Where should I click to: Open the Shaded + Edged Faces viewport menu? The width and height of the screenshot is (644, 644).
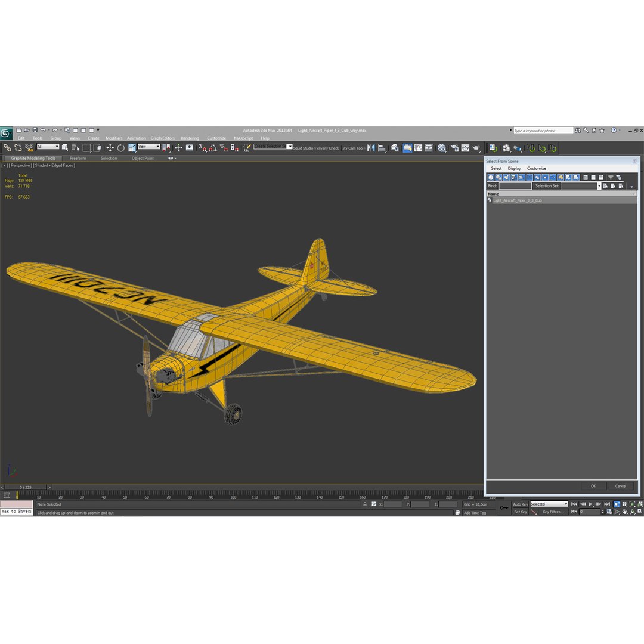(x=54, y=166)
